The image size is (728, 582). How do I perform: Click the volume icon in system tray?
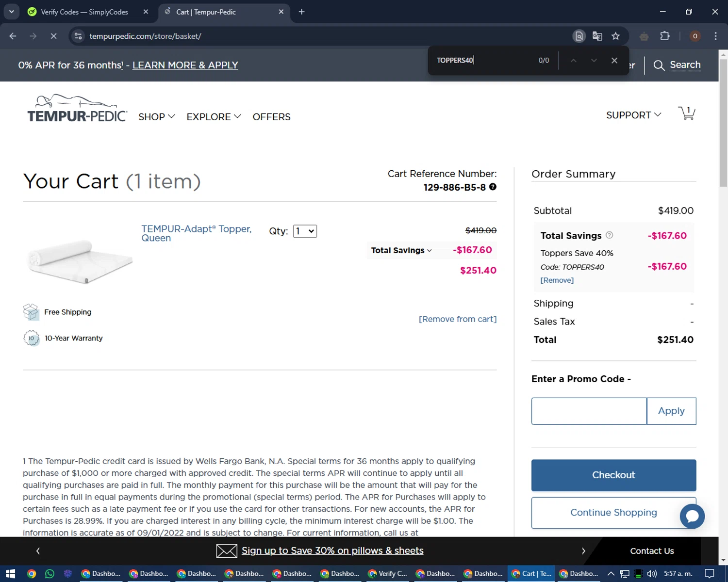652,574
